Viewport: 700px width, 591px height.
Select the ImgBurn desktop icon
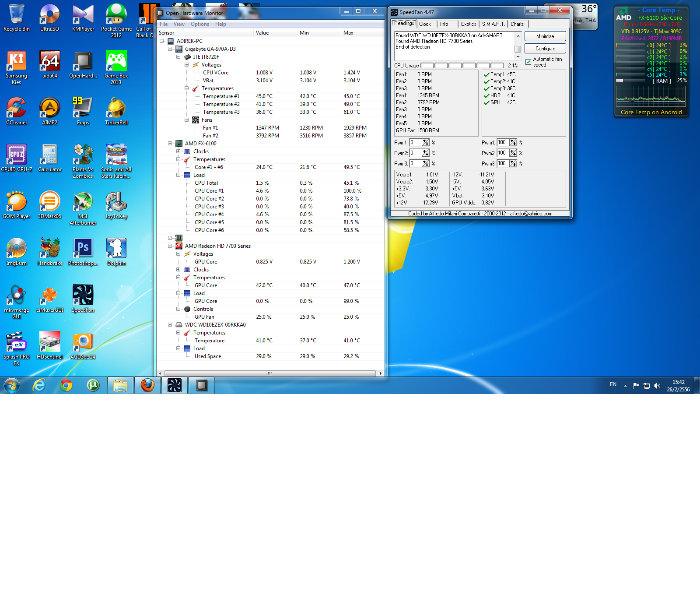(x=17, y=252)
